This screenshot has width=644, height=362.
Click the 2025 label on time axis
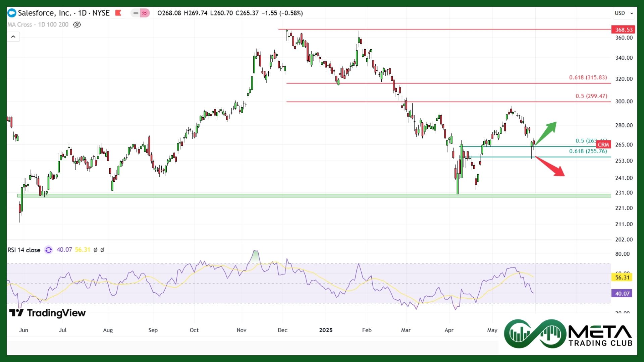pos(326,330)
